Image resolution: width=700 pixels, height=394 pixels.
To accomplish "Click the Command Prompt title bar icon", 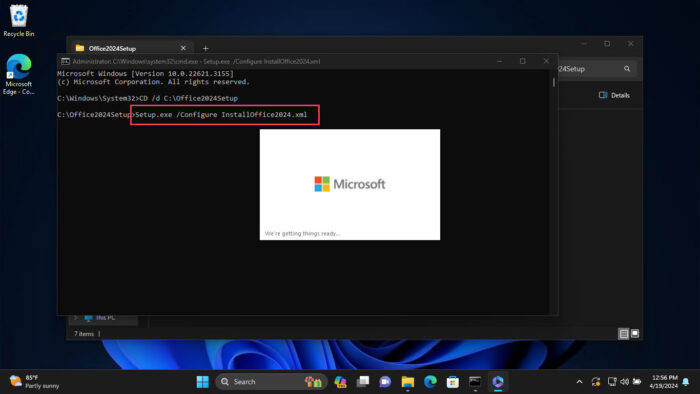I will point(65,61).
